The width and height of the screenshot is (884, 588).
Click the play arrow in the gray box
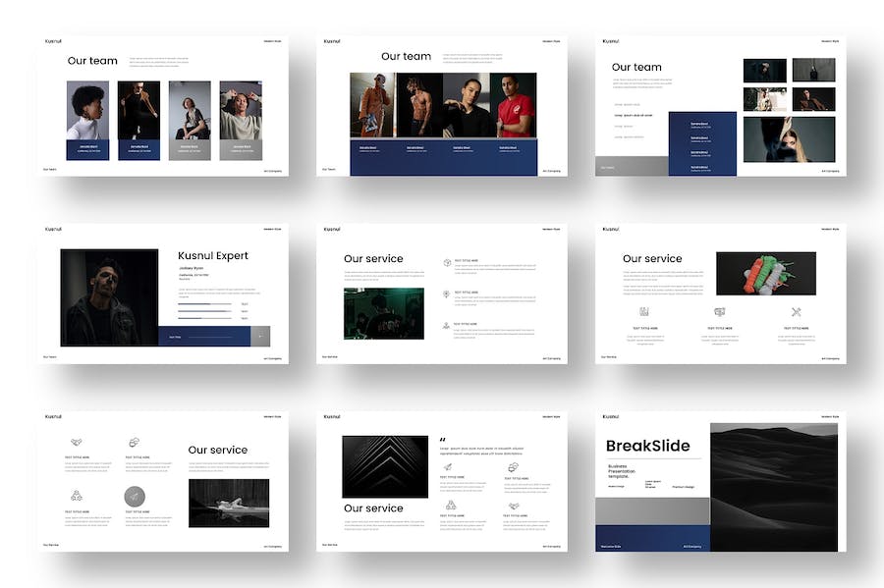[260, 337]
